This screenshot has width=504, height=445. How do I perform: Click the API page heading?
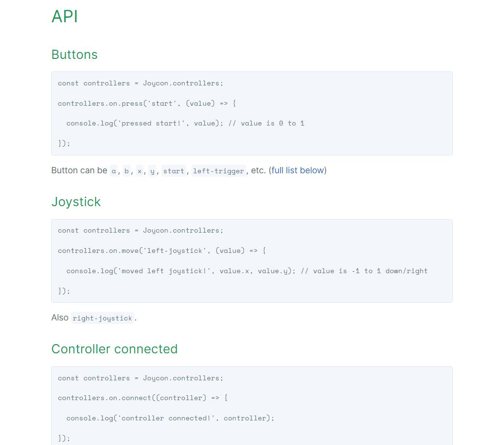pos(65,16)
